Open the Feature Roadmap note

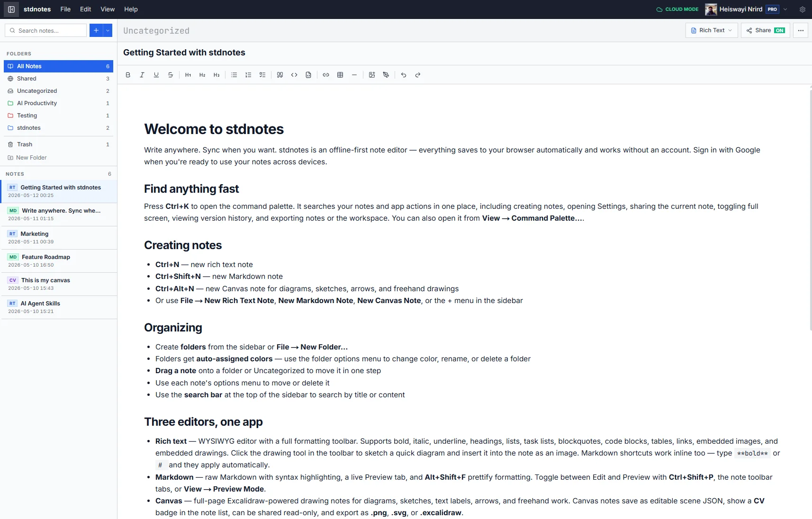59,261
